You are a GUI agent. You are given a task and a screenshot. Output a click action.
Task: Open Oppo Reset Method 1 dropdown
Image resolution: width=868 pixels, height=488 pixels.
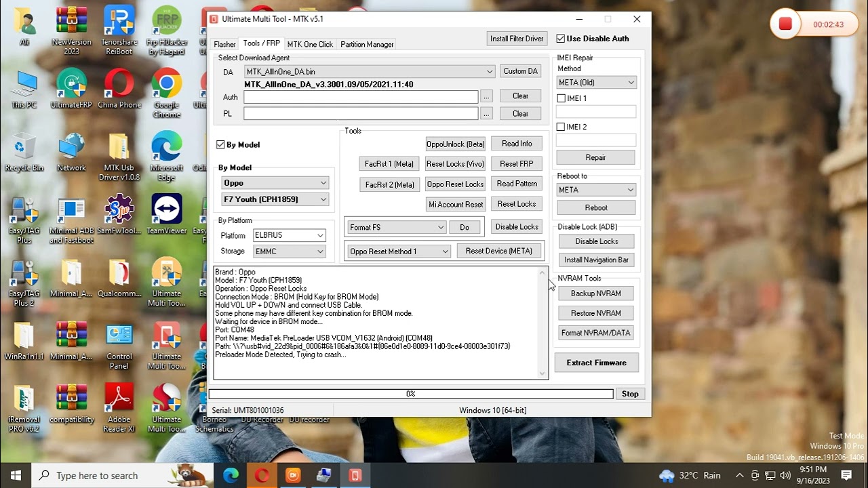coord(399,251)
